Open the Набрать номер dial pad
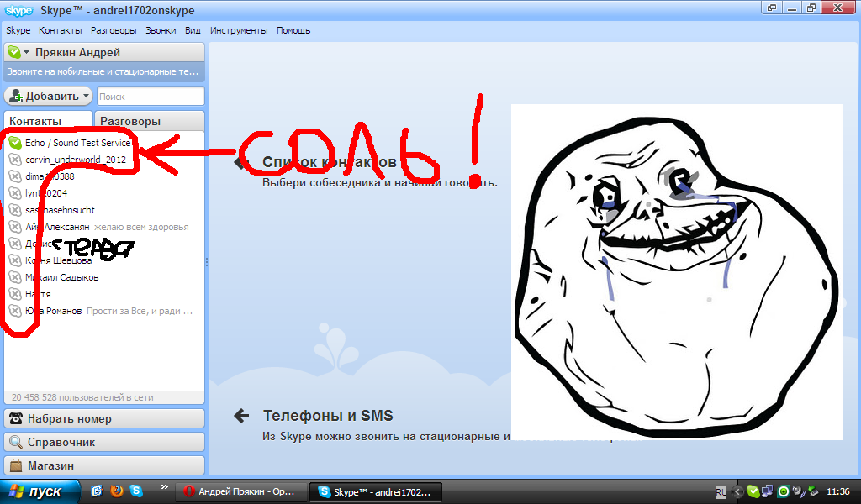The height and width of the screenshot is (504, 861). (104, 418)
